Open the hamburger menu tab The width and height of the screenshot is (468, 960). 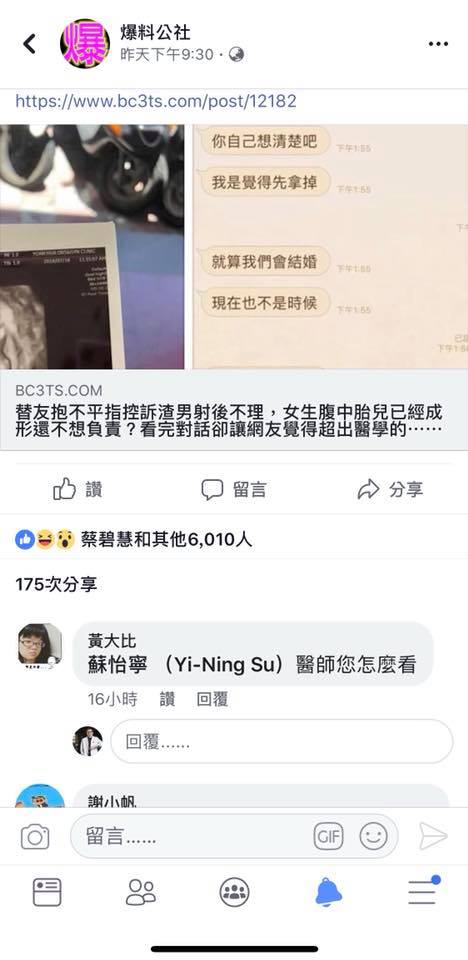coord(423,891)
